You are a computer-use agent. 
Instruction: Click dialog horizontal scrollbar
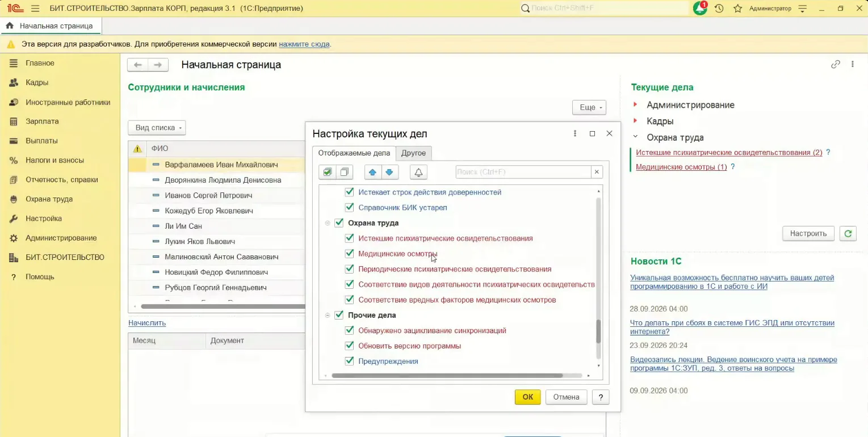click(x=447, y=376)
